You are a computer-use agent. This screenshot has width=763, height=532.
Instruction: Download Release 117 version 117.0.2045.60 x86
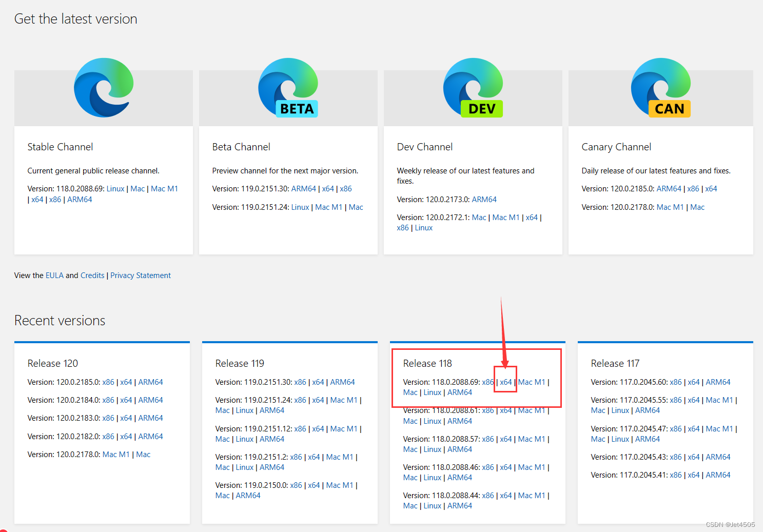click(676, 382)
